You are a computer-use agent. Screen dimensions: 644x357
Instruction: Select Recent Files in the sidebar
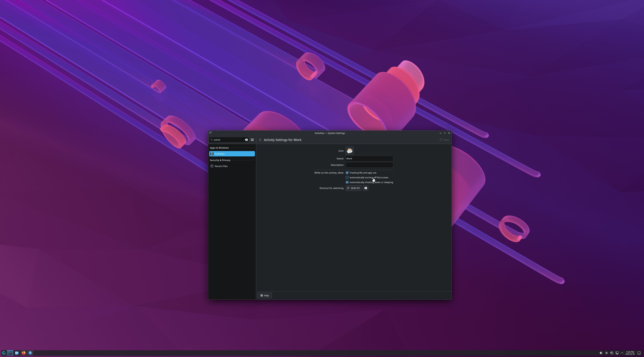coord(232,166)
